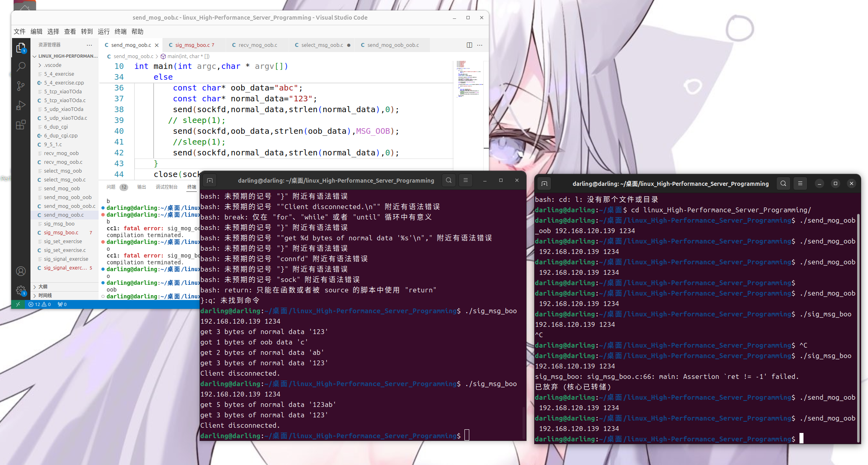Open the editor More Actions ellipsis

480,45
